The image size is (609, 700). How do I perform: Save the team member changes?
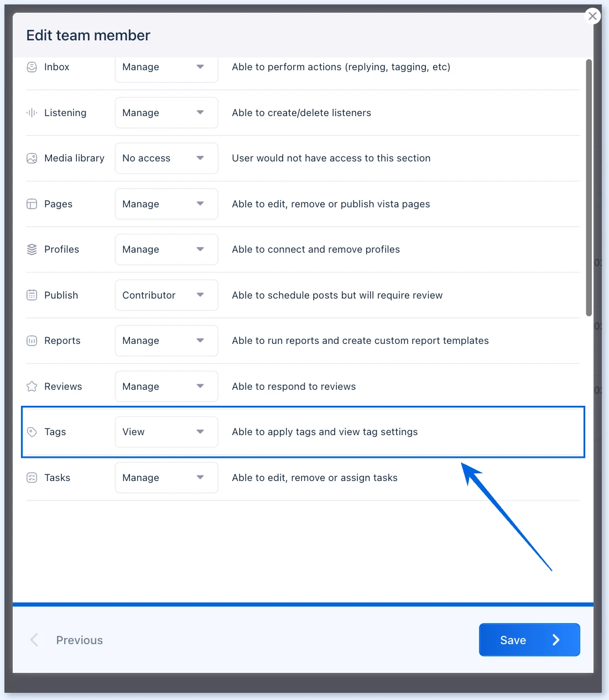529,640
